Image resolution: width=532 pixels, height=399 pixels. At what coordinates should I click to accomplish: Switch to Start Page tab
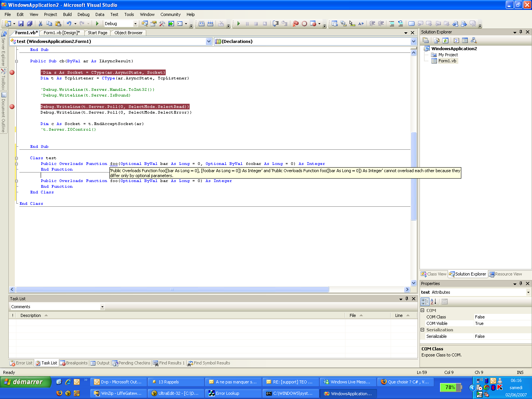tap(97, 33)
